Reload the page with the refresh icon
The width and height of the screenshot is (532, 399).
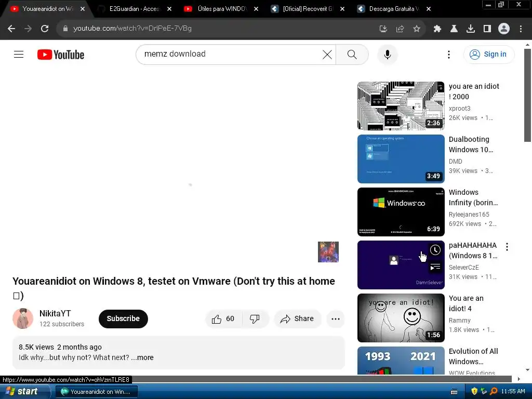coord(45,29)
